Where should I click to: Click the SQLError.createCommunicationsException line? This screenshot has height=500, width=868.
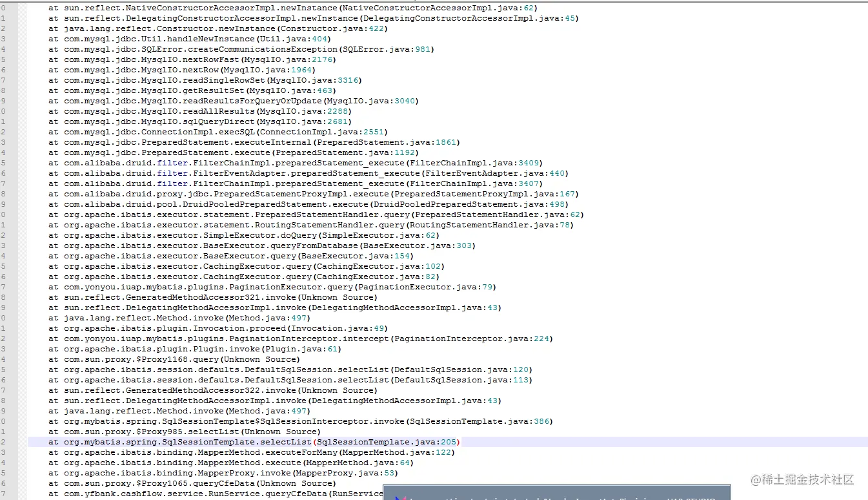(241, 49)
